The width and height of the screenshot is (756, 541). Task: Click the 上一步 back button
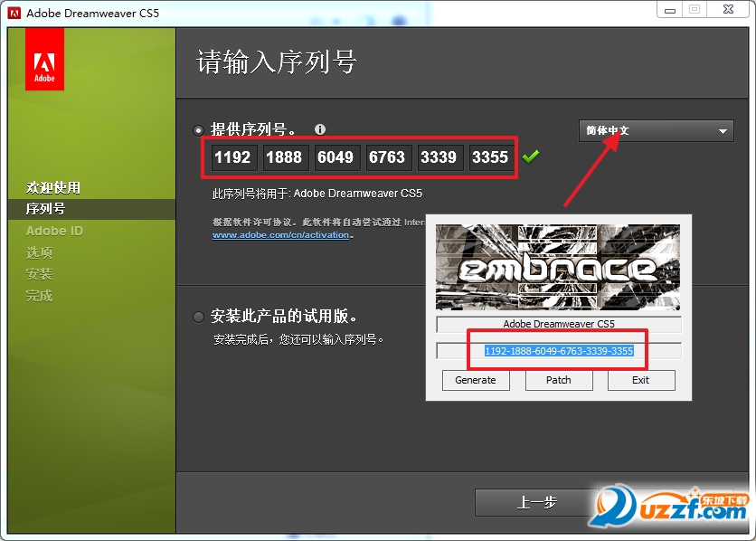pyautogui.click(x=536, y=502)
